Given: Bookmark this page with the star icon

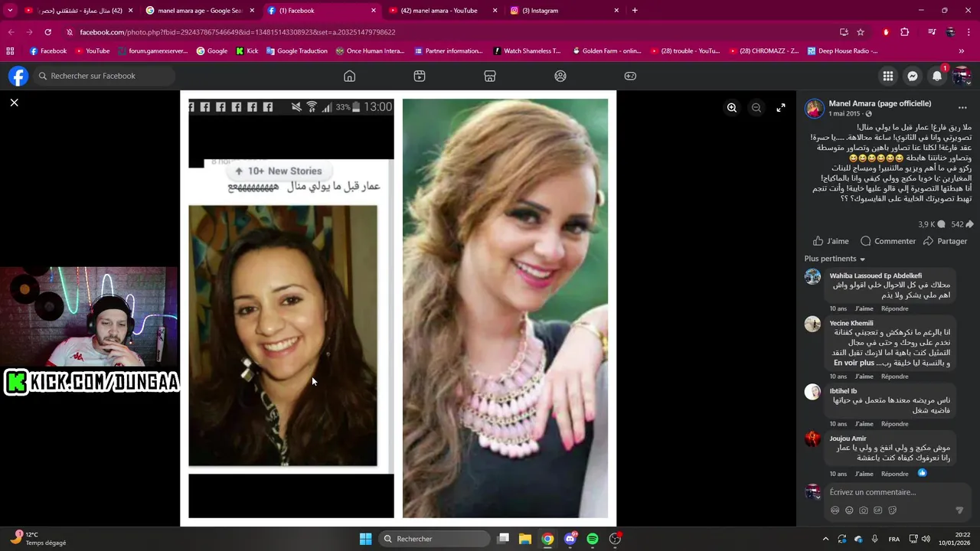Looking at the screenshot, I should [x=861, y=32].
